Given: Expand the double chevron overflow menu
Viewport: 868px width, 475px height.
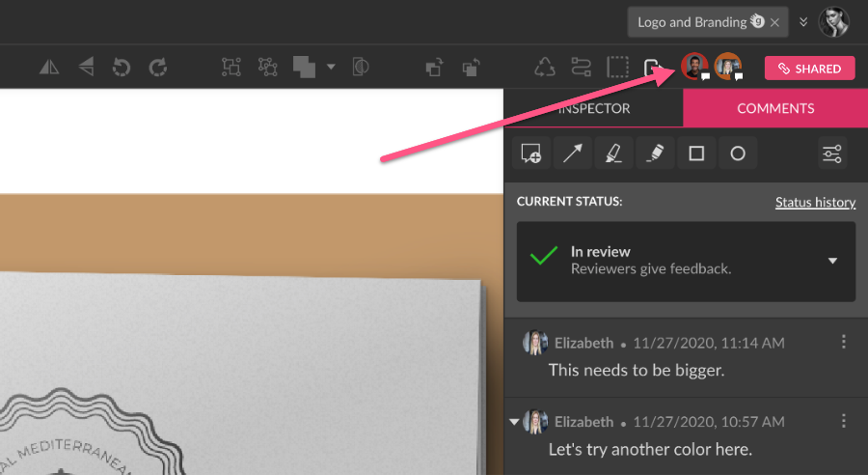Looking at the screenshot, I should [803, 21].
